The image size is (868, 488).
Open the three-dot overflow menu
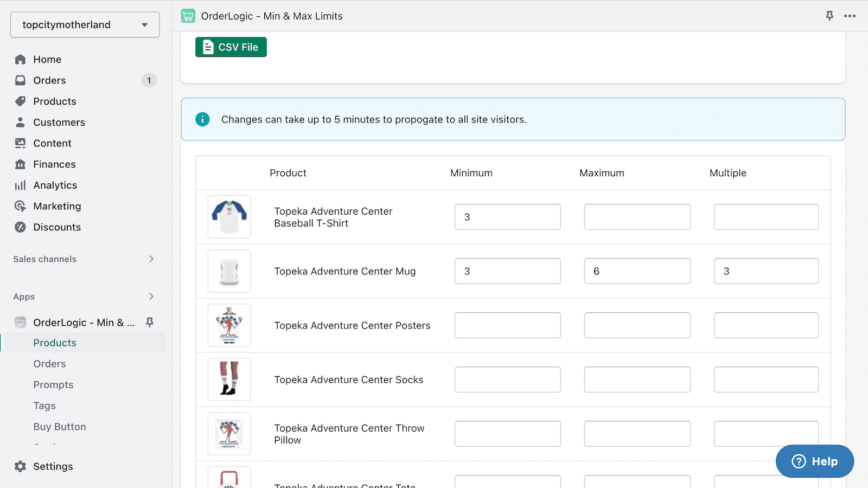coord(850,16)
